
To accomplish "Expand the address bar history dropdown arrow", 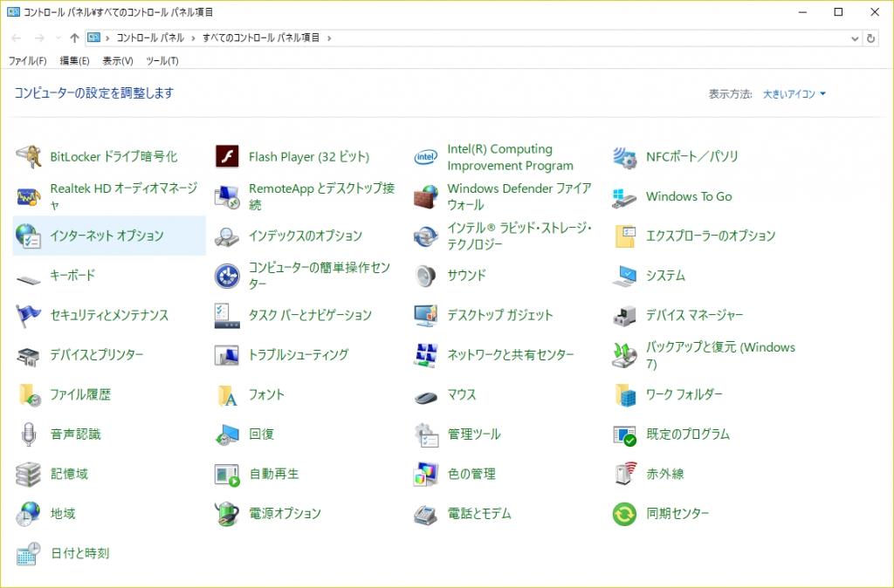I will [x=854, y=38].
